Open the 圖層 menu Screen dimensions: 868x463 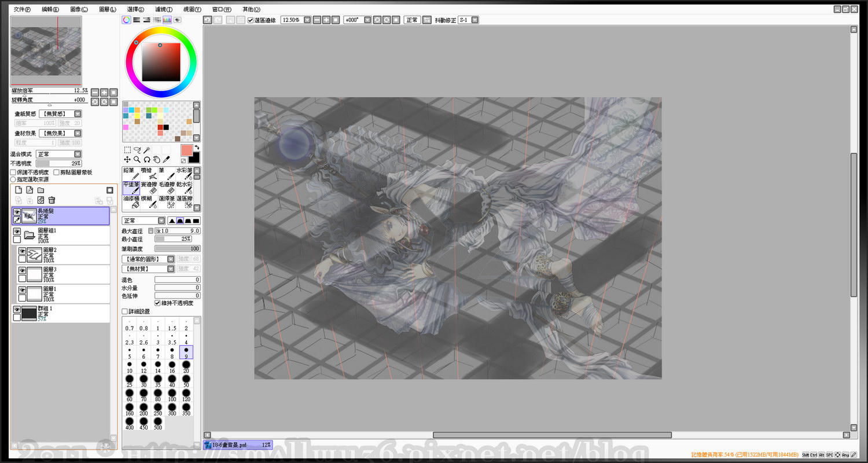pos(108,9)
